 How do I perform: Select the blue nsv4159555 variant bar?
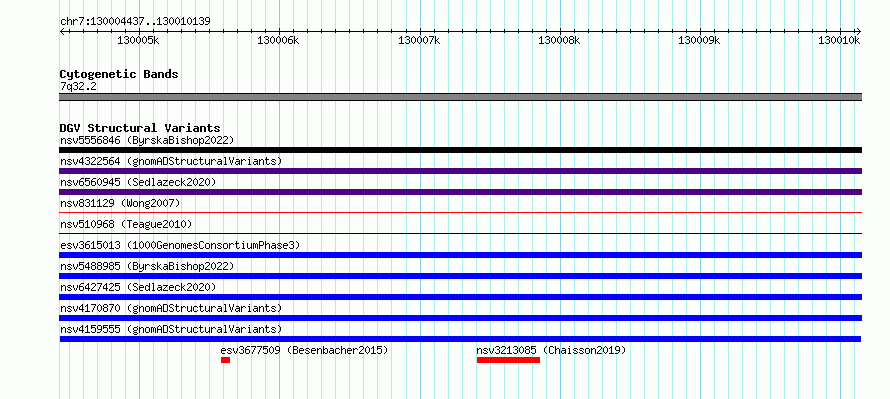pyautogui.click(x=460, y=339)
